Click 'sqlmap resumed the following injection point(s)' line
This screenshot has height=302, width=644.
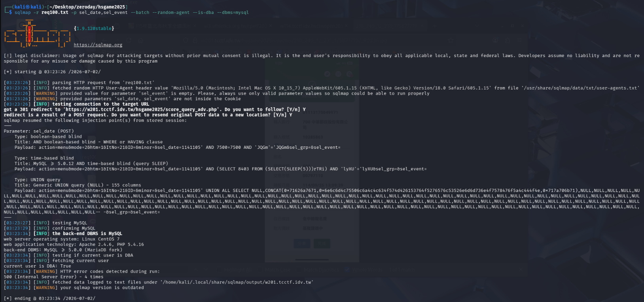pyautogui.click(x=95, y=120)
